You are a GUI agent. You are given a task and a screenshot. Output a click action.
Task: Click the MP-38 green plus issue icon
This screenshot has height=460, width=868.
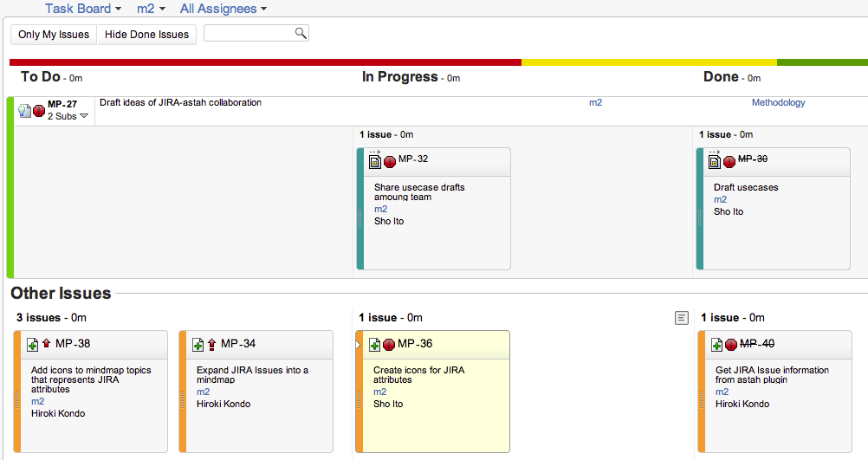click(32, 344)
